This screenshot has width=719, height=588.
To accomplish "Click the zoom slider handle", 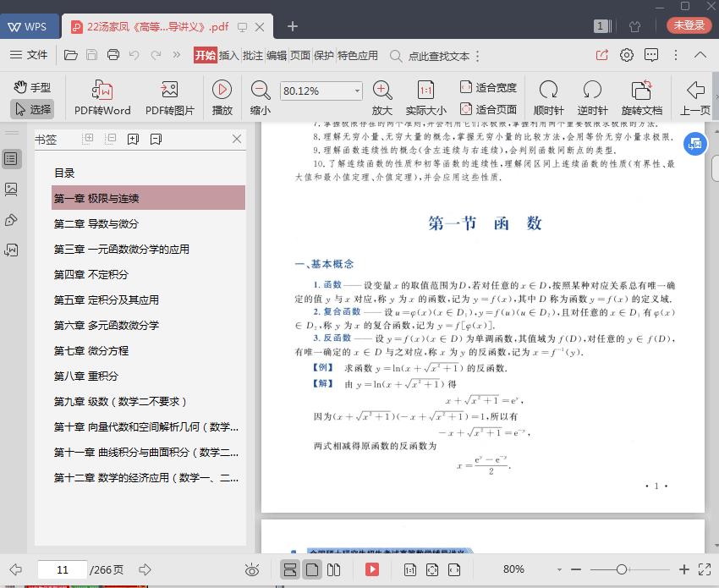I will 622,569.
